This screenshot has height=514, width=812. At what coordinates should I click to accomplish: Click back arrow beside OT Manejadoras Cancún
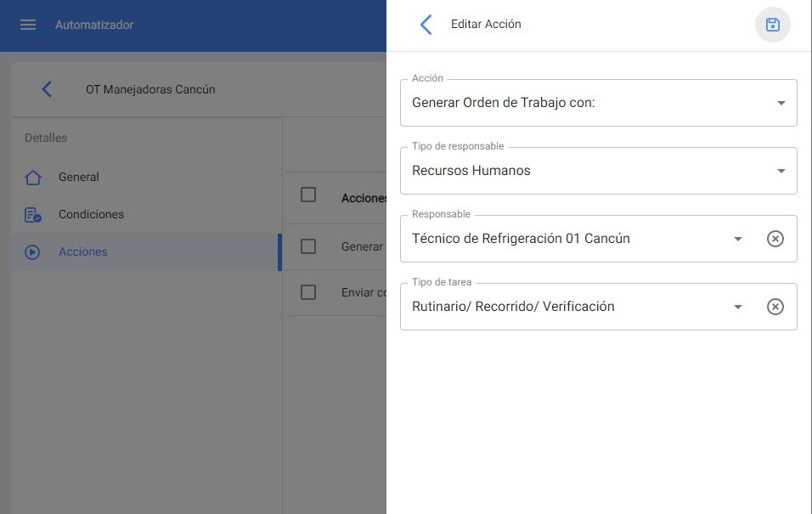coord(47,89)
